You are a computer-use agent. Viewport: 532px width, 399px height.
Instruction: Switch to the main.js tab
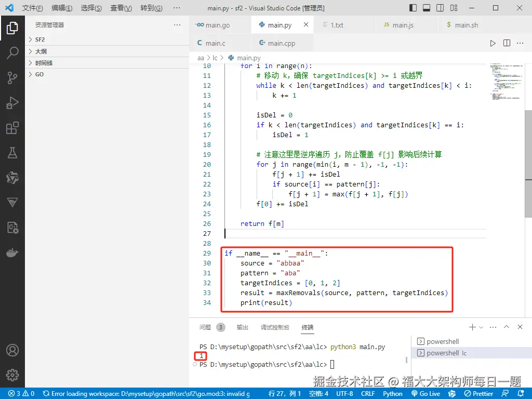pyautogui.click(x=407, y=25)
